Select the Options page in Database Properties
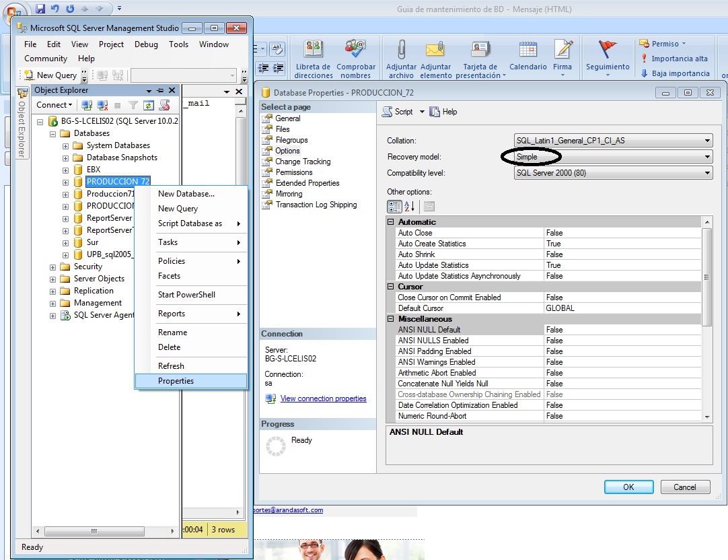The width and height of the screenshot is (728, 560). click(287, 151)
